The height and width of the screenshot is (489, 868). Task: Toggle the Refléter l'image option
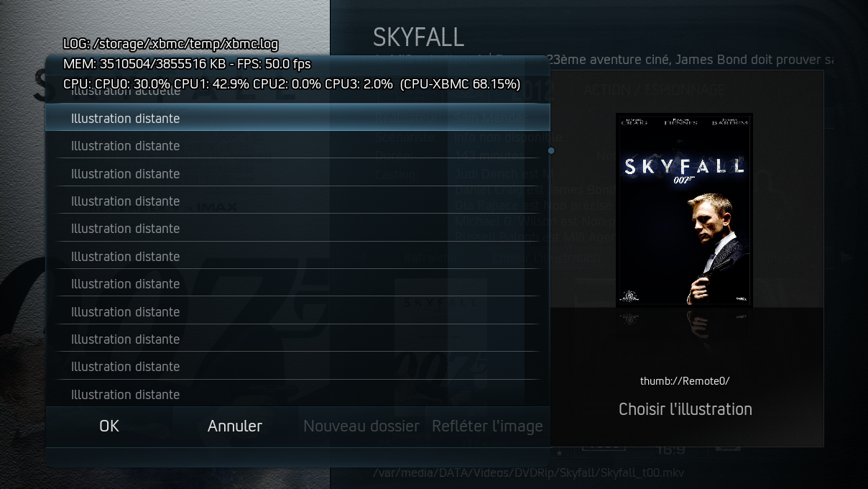pyautogui.click(x=487, y=426)
